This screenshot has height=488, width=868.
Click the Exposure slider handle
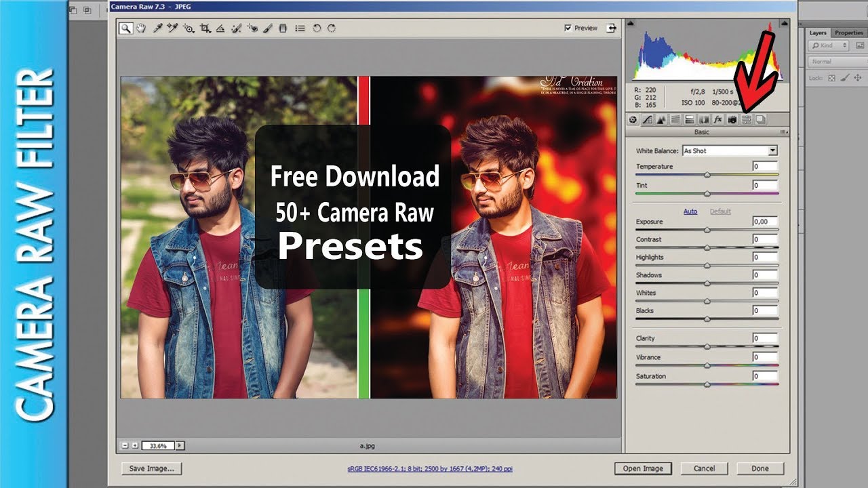pos(707,230)
